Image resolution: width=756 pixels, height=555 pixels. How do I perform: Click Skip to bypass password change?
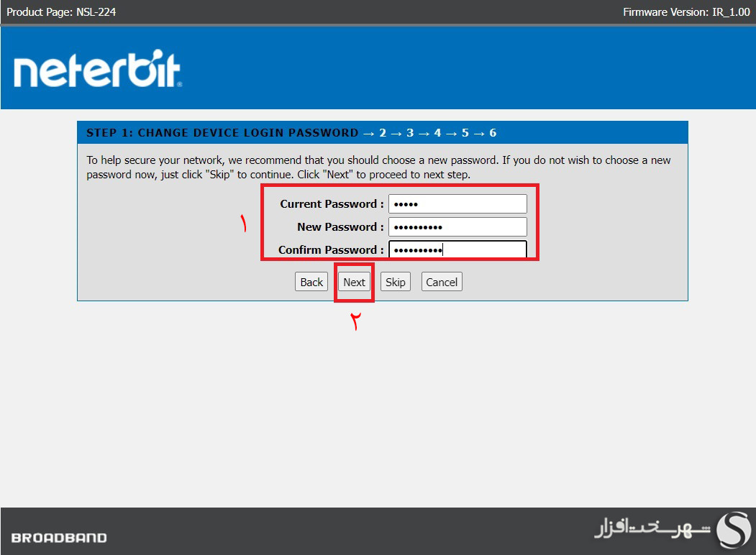pyautogui.click(x=395, y=281)
